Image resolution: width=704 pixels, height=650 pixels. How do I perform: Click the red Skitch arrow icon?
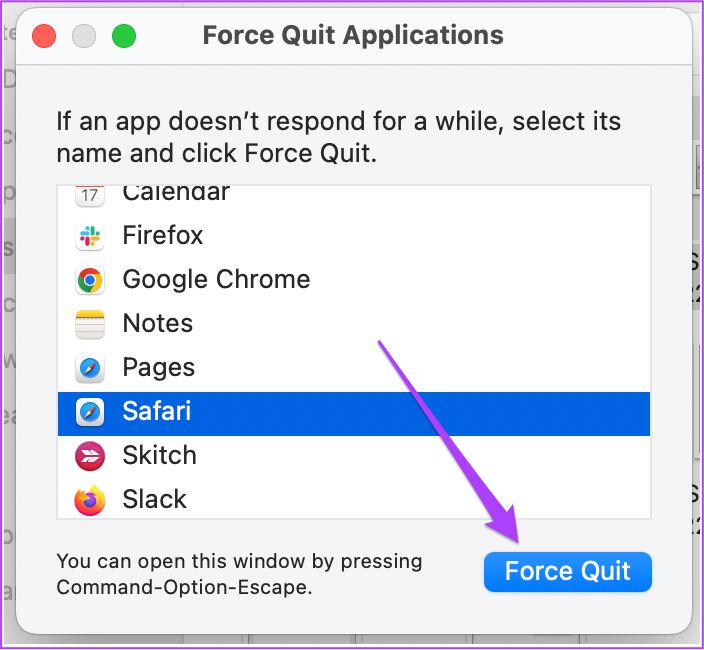click(90, 456)
